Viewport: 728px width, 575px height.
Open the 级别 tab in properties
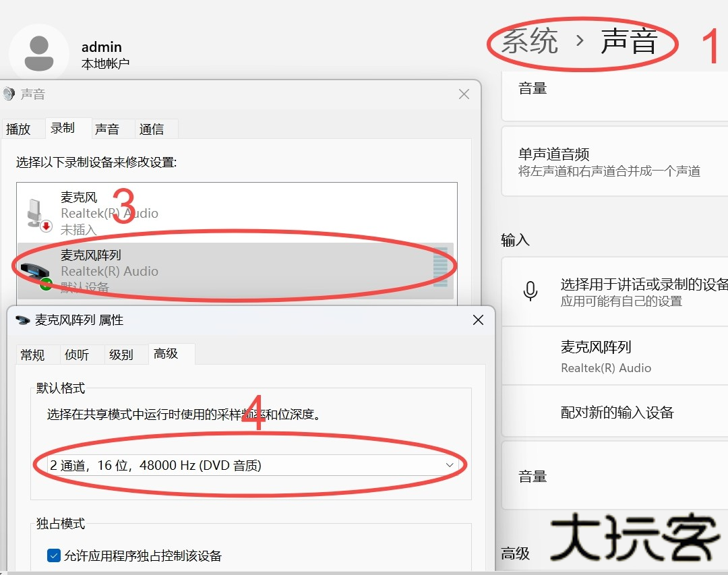click(121, 355)
